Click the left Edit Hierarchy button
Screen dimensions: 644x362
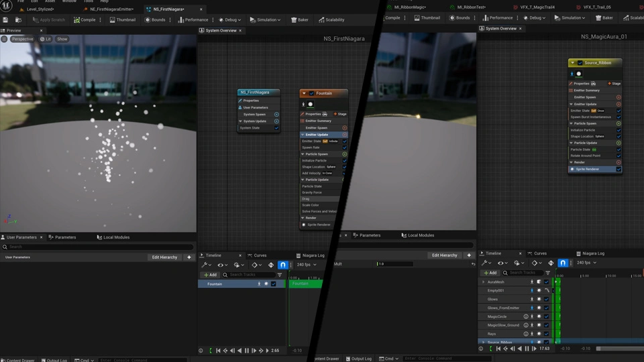164,257
